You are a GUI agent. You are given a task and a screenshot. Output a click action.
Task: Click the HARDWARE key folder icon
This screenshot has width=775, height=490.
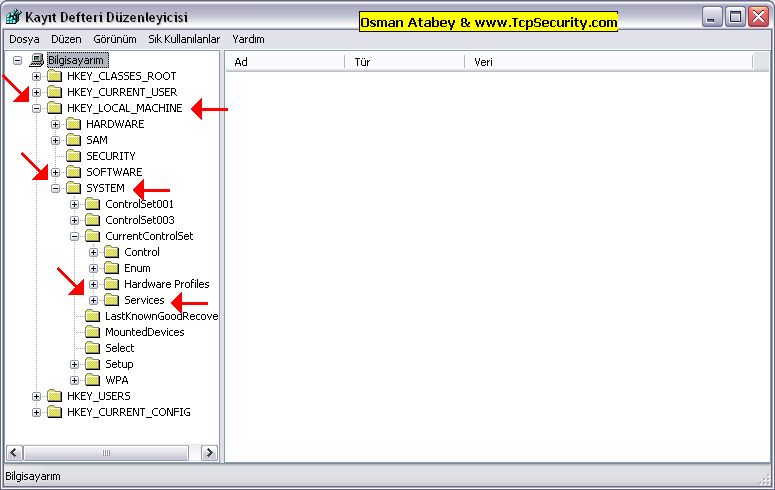(73, 124)
